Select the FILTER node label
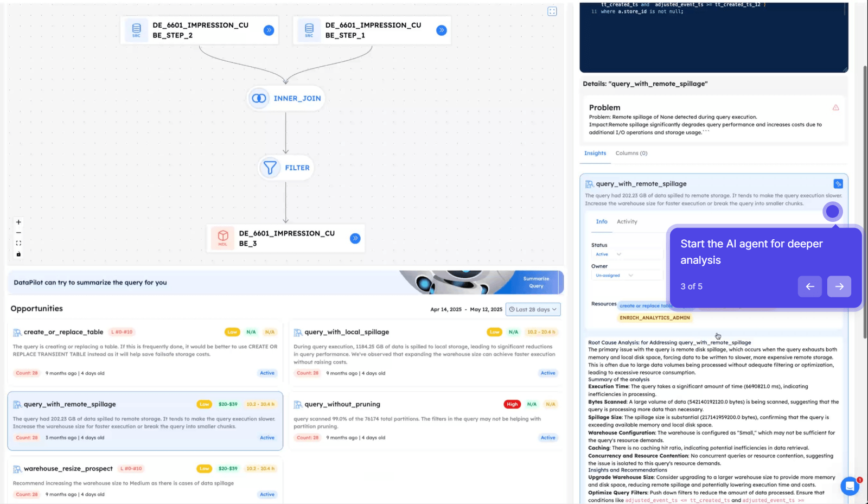 tap(297, 168)
